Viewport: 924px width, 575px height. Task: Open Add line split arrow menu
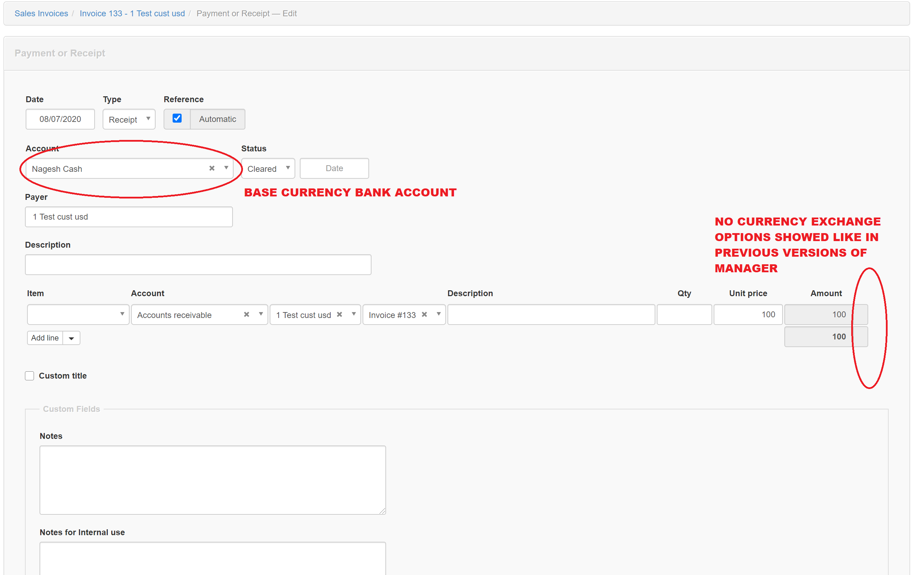click(71, 338)
